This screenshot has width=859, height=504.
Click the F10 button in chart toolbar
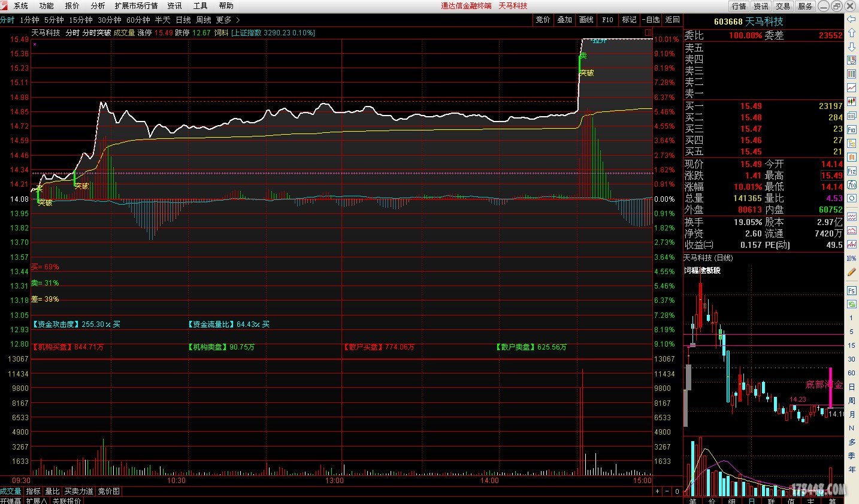(x=608, y=20)
